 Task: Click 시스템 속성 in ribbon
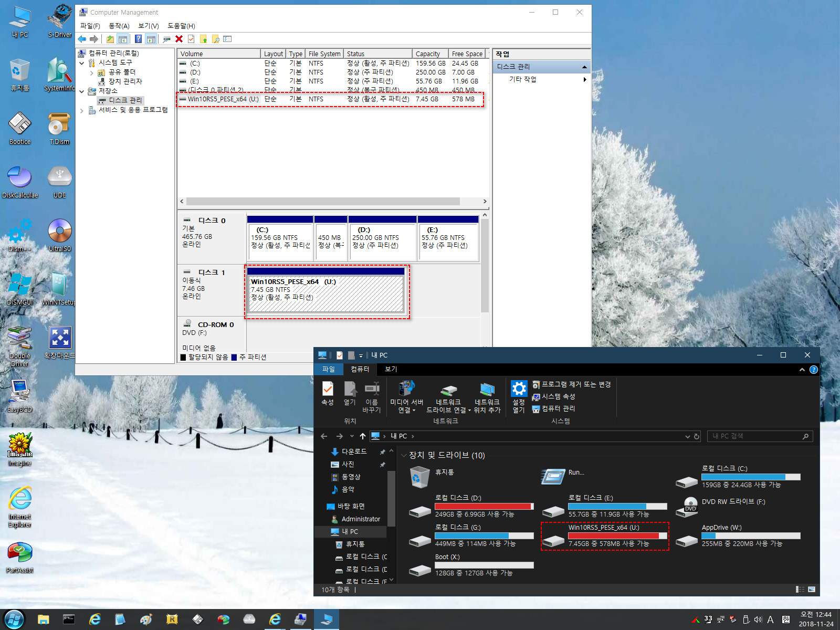pyautogui.click(x=554, y=397)
